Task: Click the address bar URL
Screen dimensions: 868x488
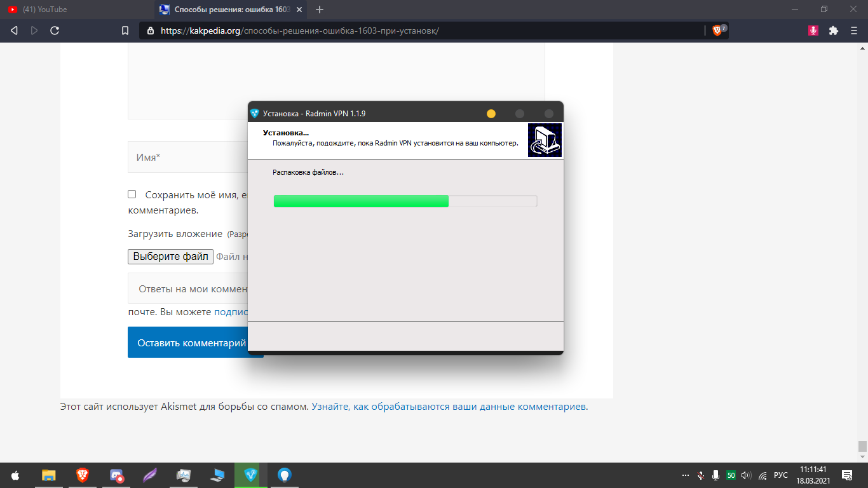Action: pyautogui.click(x=300, y=30)
